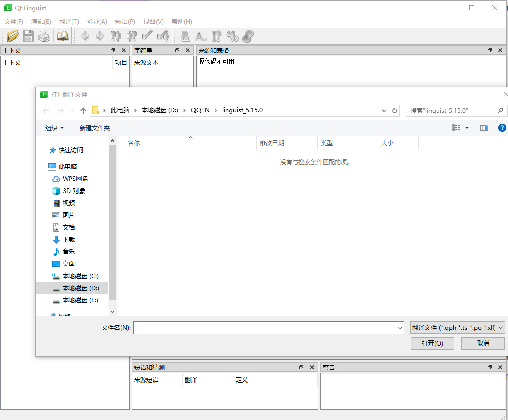Image resolution: width=508 pixels, height=420 pixels.
Task: Toggle phrase matches validation icon
Action: [x=232, y=36]
